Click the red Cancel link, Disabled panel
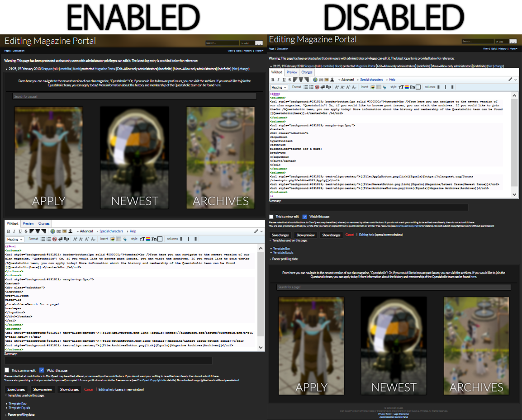The width and height of the screenshot is (522, 420). pos(350,235)
